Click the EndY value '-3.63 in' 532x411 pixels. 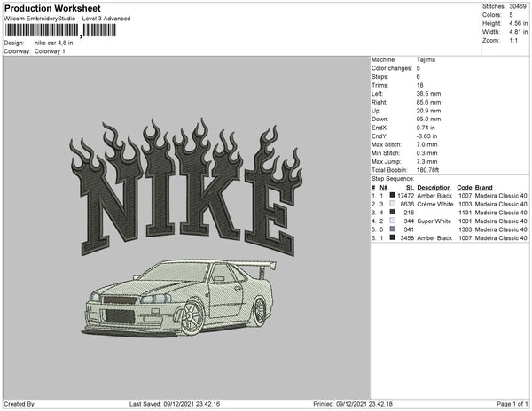[x=426, y=136]
